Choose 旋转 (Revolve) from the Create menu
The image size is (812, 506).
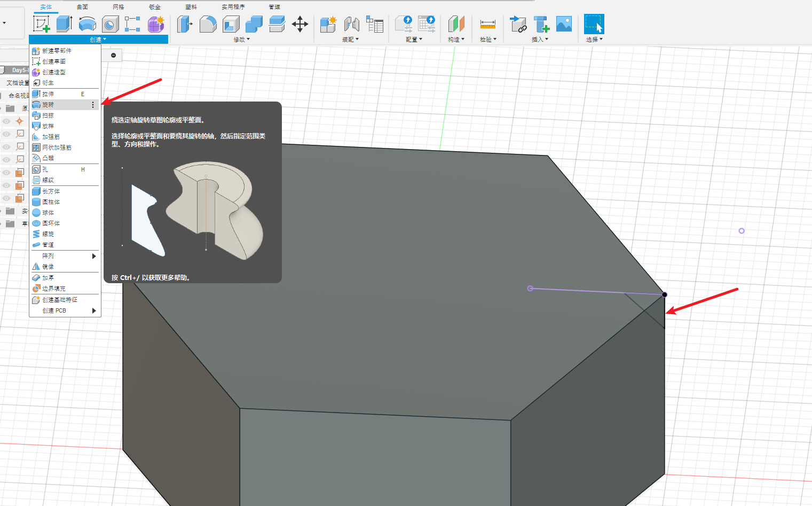(48, 105)
